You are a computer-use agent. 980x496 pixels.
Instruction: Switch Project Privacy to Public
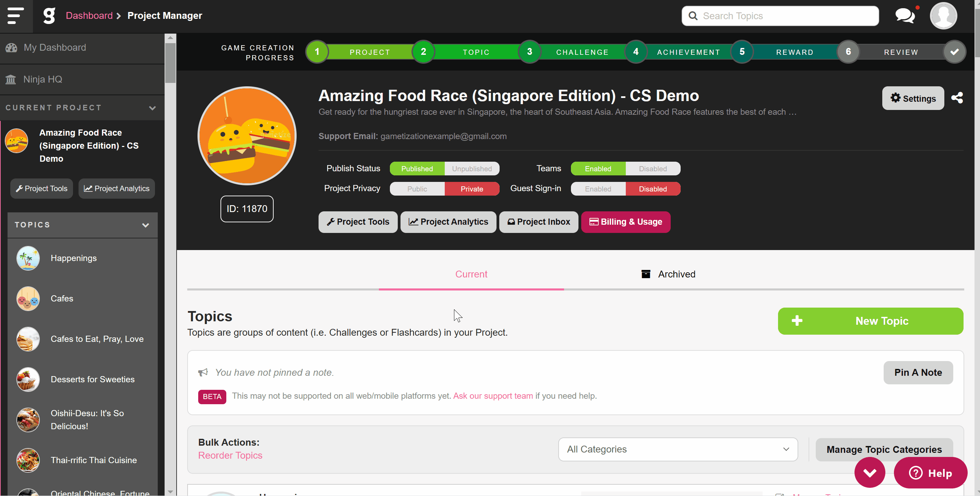(x=417, y=189)
